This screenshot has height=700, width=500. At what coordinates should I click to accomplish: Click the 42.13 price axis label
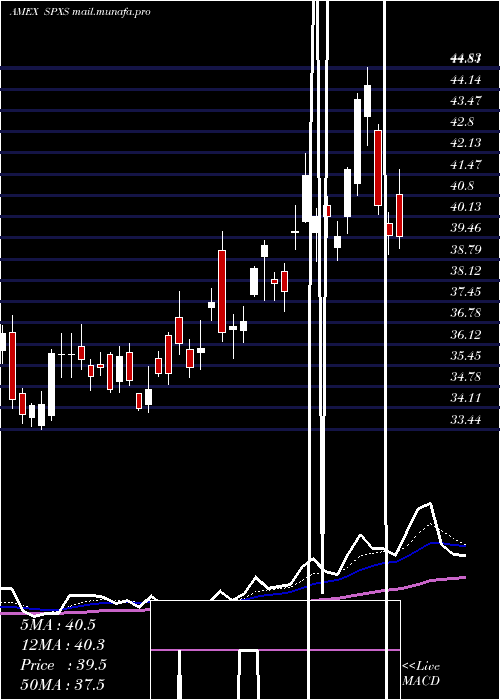point(466,143)
